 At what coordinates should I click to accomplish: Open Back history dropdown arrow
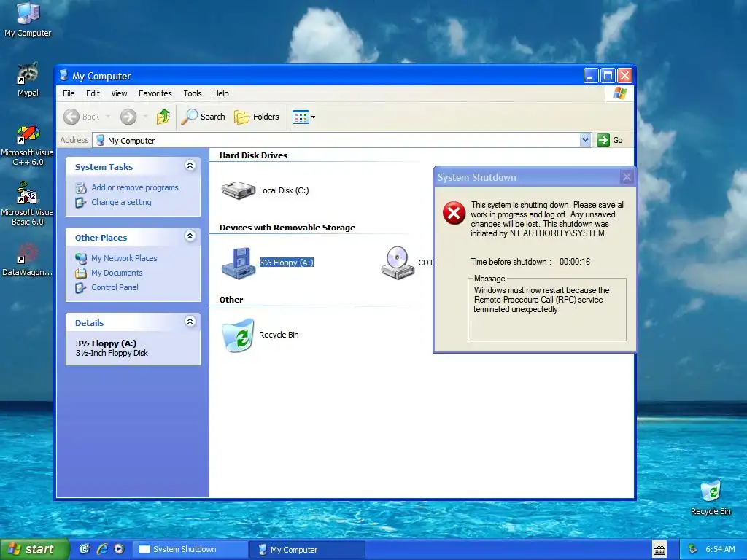108,117
